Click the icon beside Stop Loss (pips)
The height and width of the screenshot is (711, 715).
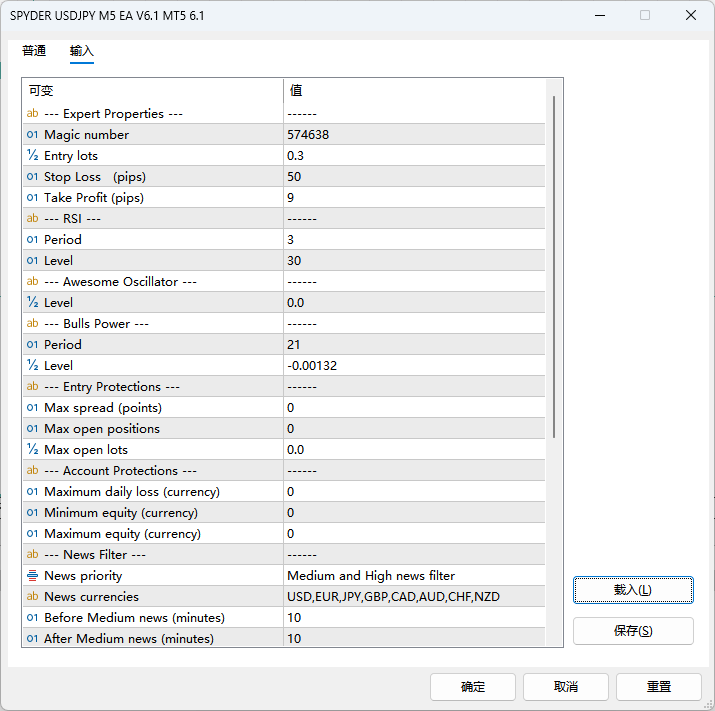click(32, 177)
